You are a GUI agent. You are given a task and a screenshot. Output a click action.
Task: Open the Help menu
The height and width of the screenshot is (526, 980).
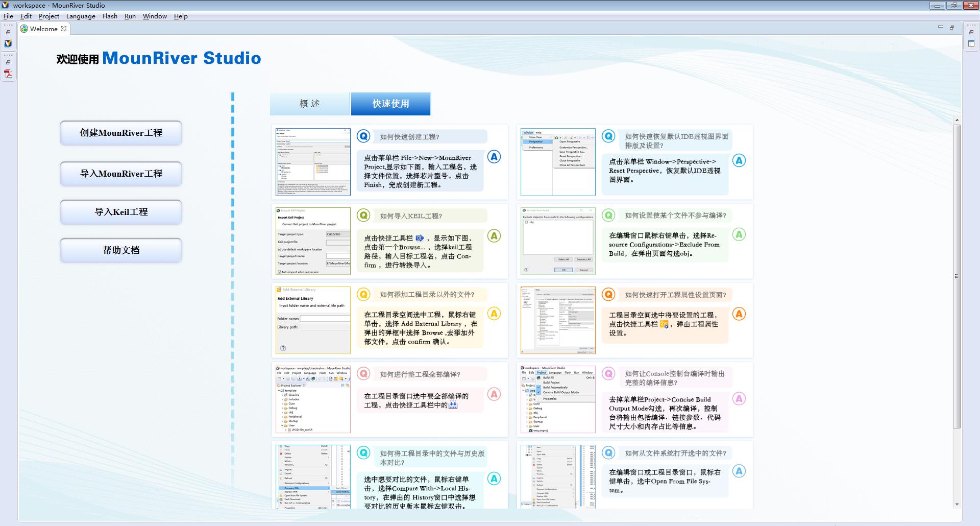(x=181, y=16)
